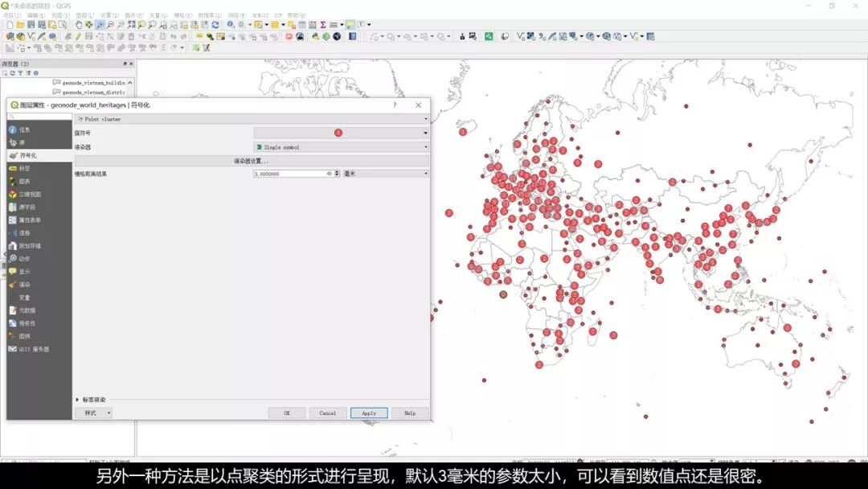This screenshot has width=868, height=489.
Task: Click the distance spin box stepper arrows
Action: [337, 174]
